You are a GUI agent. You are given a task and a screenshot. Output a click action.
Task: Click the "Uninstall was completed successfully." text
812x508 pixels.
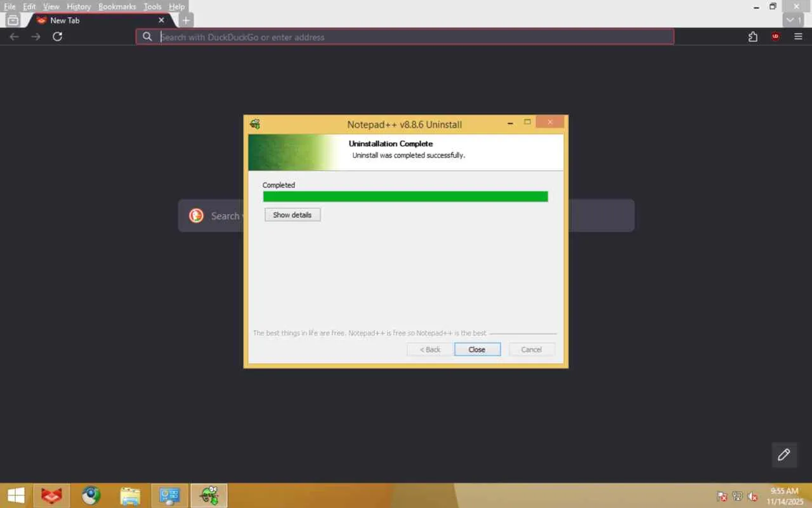409,155
